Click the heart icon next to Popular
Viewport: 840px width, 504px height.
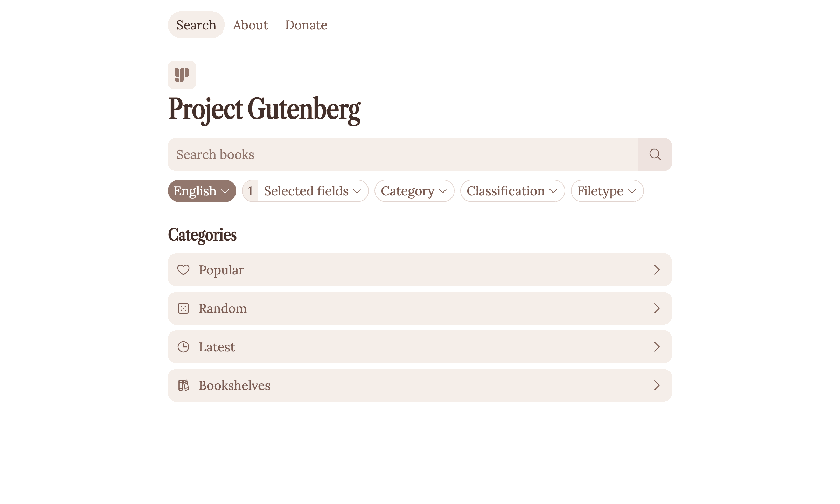coord(184,269)
